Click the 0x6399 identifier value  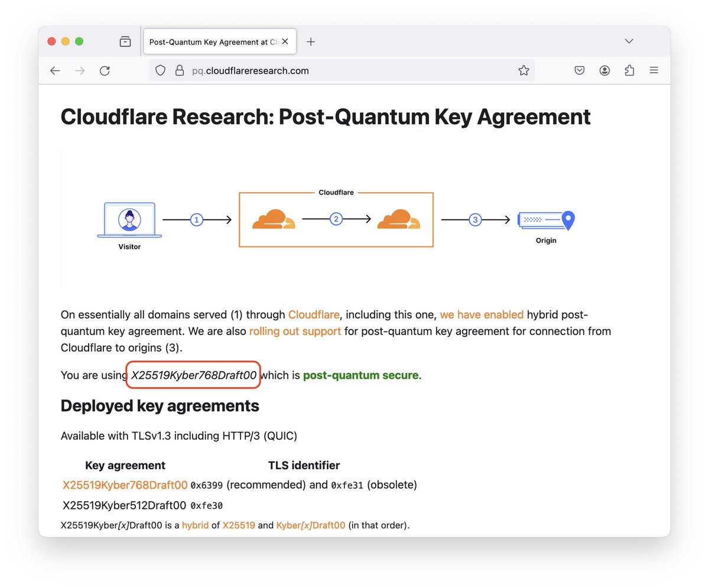pyautogui.click(x=206, y=486)
